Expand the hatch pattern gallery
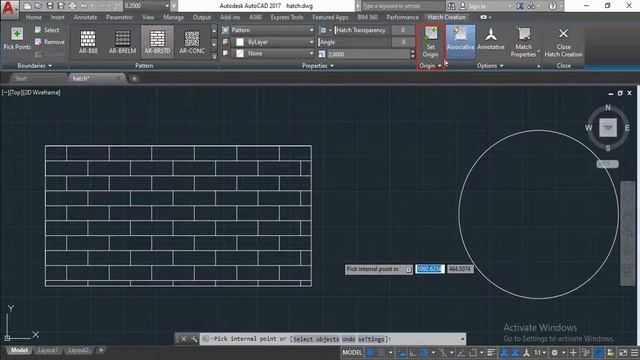The width and height of the screenshot is (640, 360). tap(214, 57)
